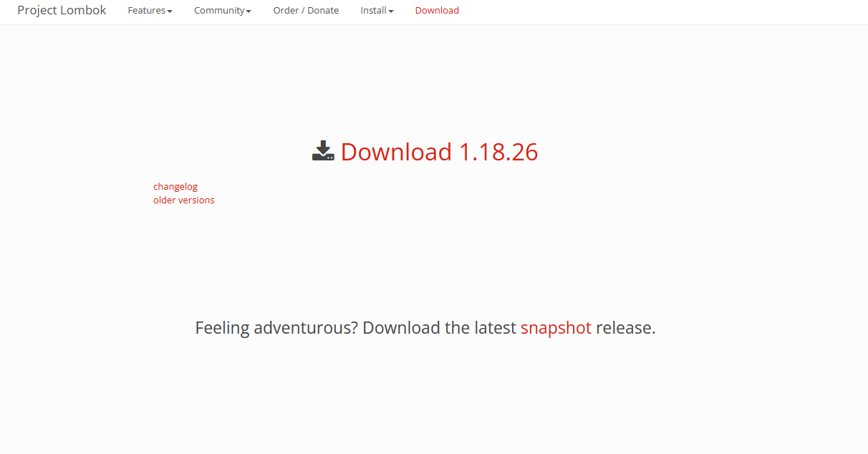Expand the Community caret arrow
Screen dimensions: 868x454
(x=249, y=11)
